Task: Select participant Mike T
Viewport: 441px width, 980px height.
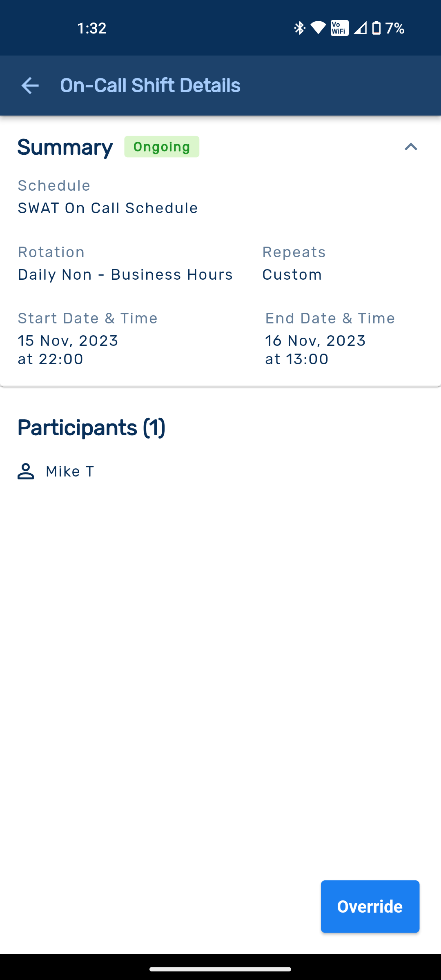Action: tap(70, 472)
